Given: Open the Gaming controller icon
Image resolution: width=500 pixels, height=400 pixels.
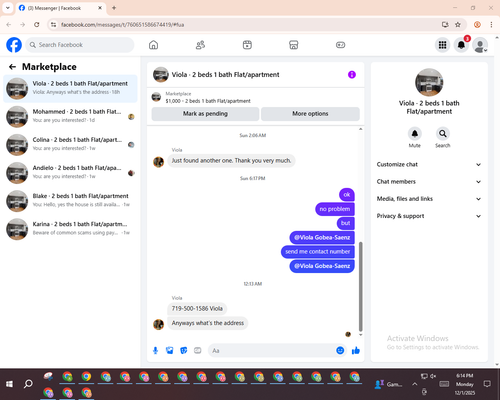Looking at the screenshot, I should click(x=340, y=45).
